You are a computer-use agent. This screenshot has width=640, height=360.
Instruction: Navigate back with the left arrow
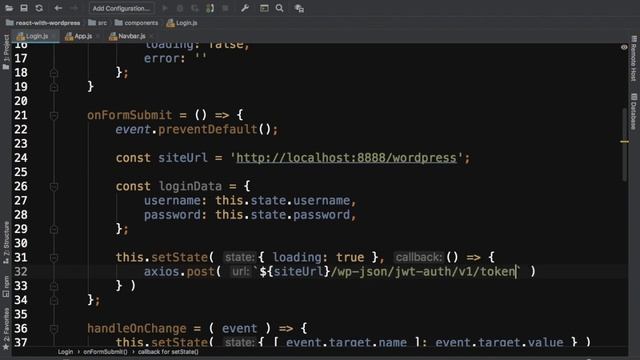pos(58,8)
